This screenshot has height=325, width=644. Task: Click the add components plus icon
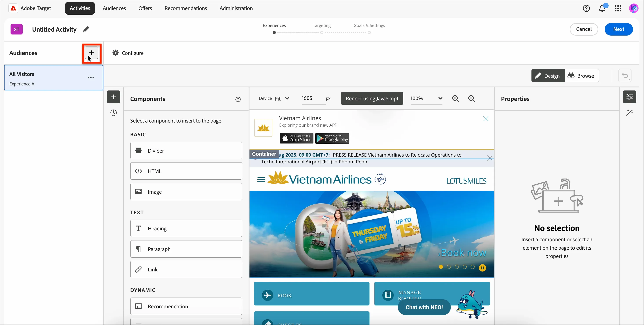[x=113, y=97]
